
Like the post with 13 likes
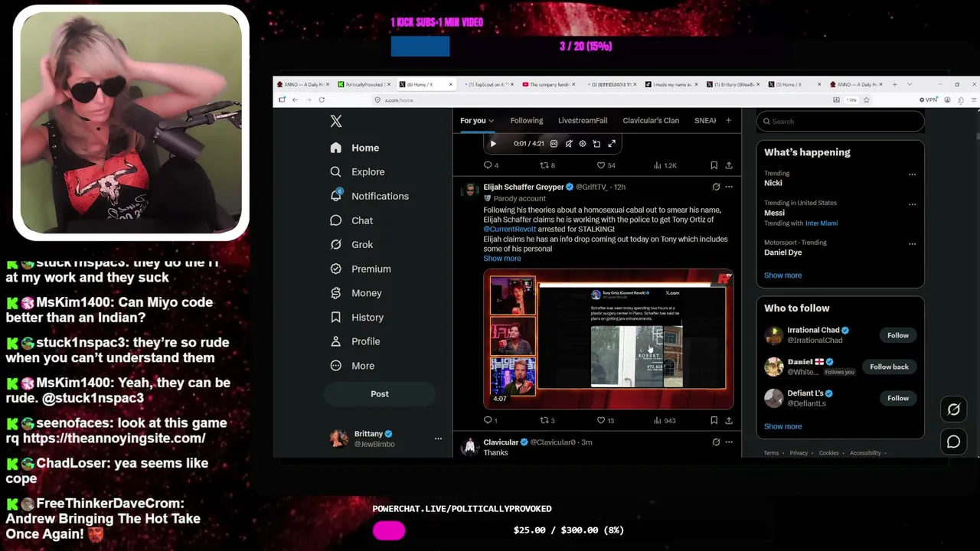pyautogui.click(x=606, y=420)
